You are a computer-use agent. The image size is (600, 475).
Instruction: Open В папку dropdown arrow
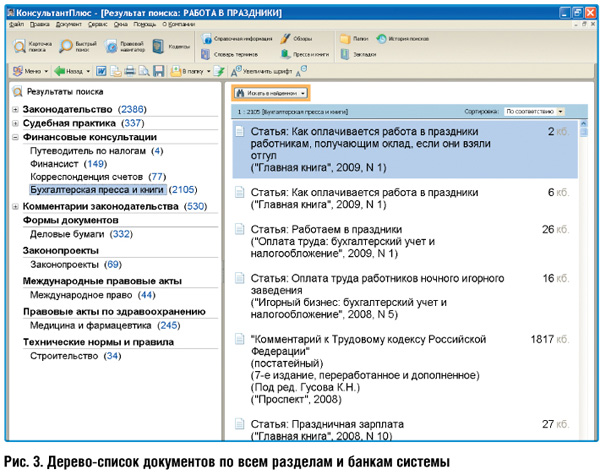point(209,71)
